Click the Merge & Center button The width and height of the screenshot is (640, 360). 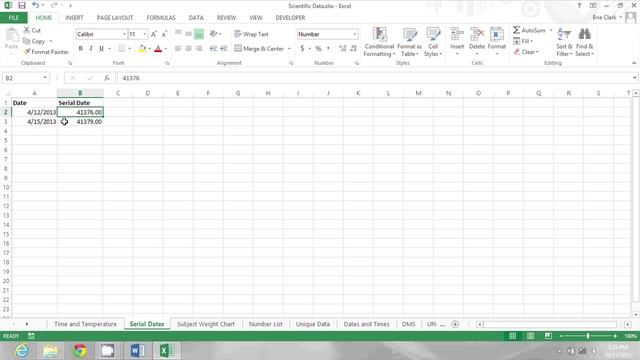pyautogui.click(x=259, y=49)
